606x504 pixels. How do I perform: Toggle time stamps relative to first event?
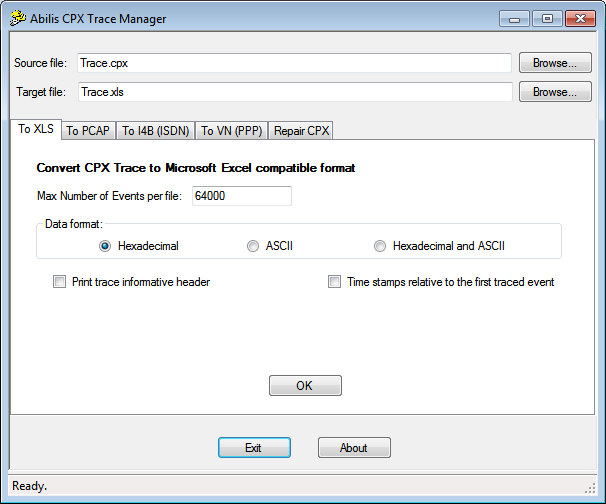[335, 282]
